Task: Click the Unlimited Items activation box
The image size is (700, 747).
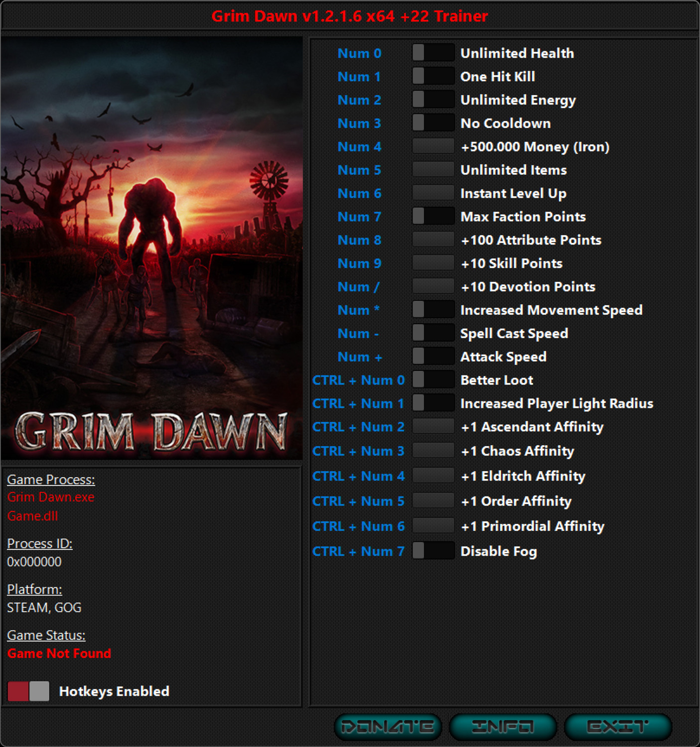Action: (433, 170)
